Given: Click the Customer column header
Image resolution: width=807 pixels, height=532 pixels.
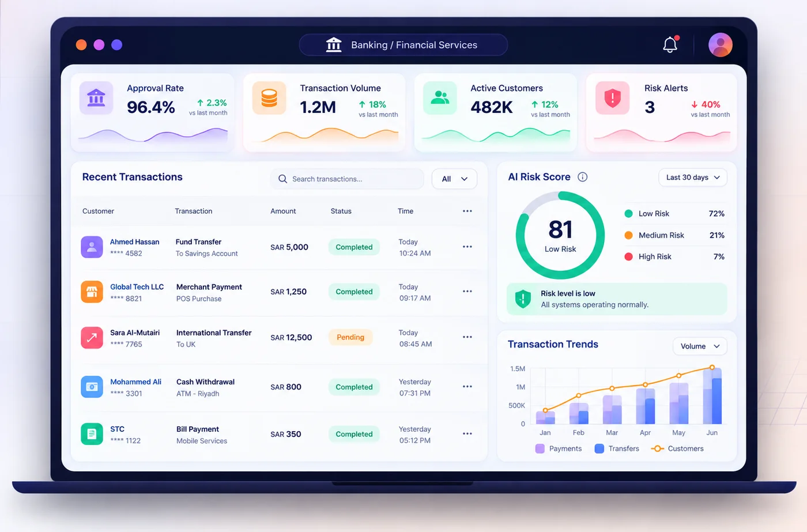Looking at the screenshot, I should 98,211.
